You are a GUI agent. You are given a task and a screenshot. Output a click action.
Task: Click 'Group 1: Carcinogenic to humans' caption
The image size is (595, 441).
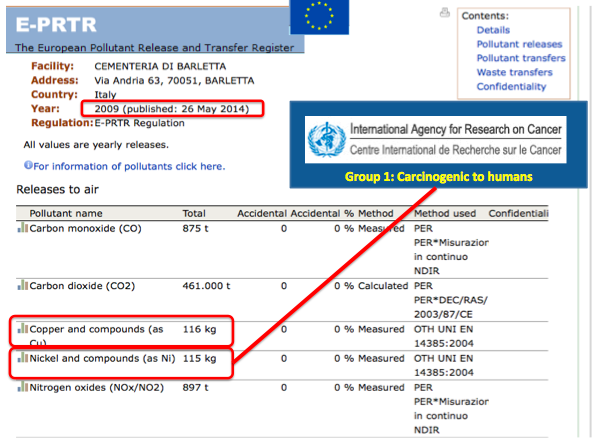pos(439,177)
